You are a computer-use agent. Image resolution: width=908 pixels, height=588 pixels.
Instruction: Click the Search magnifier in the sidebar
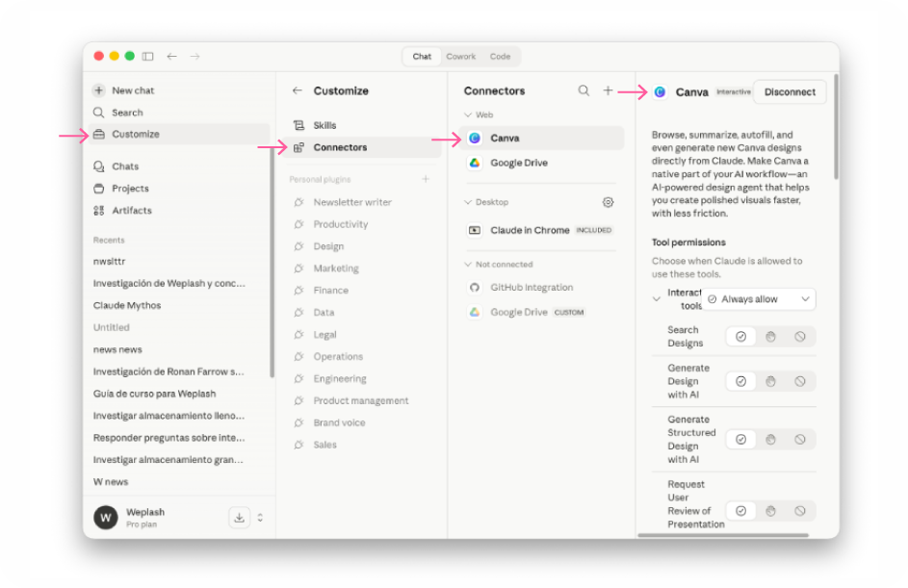(99, 113)
